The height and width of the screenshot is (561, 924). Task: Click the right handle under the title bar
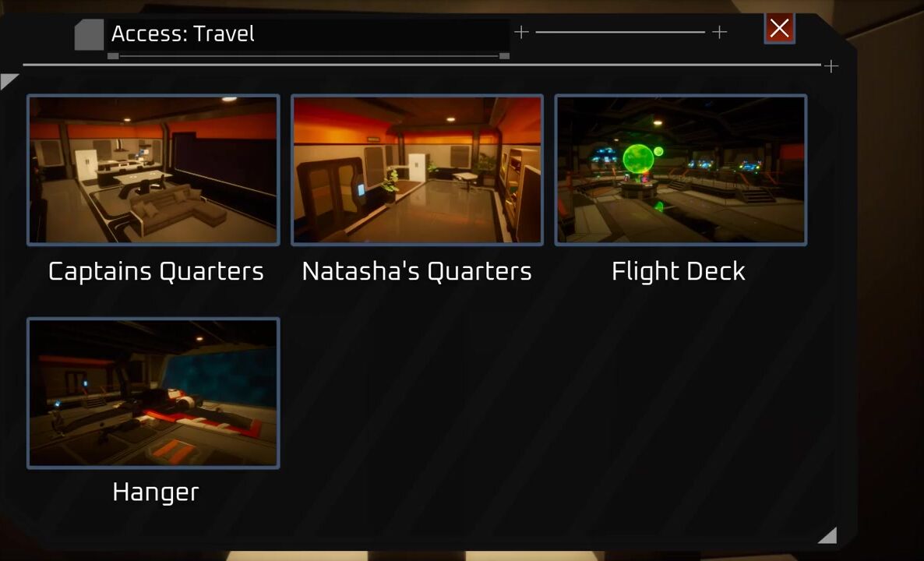coord(504,56)
